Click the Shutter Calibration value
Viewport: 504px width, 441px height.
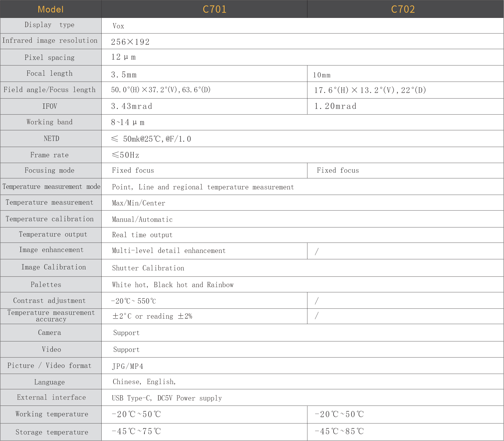[148, 268]
